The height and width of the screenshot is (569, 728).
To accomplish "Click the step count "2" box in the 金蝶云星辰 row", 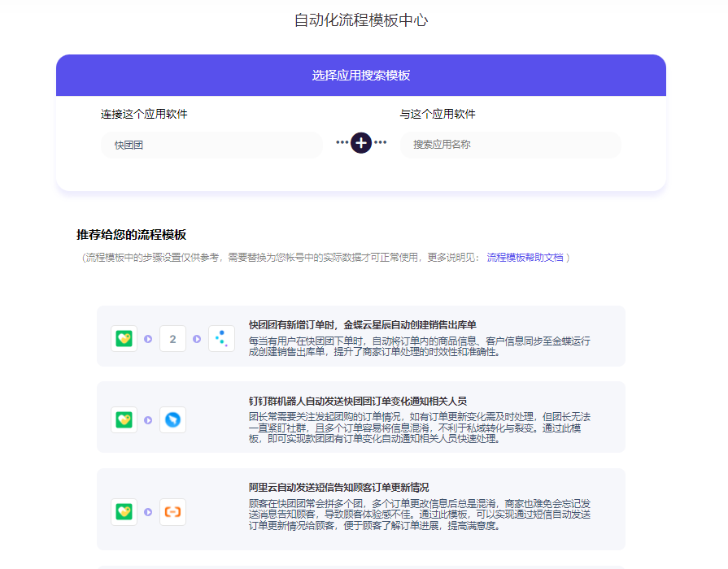I will point(172,339).
